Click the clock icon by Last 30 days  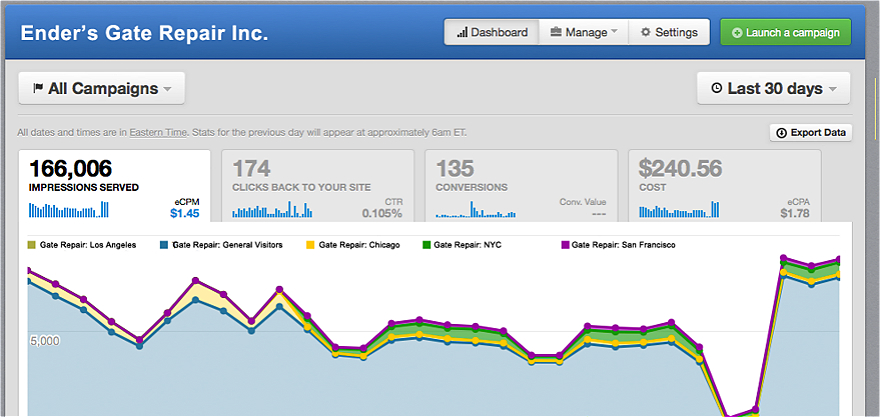717,88
